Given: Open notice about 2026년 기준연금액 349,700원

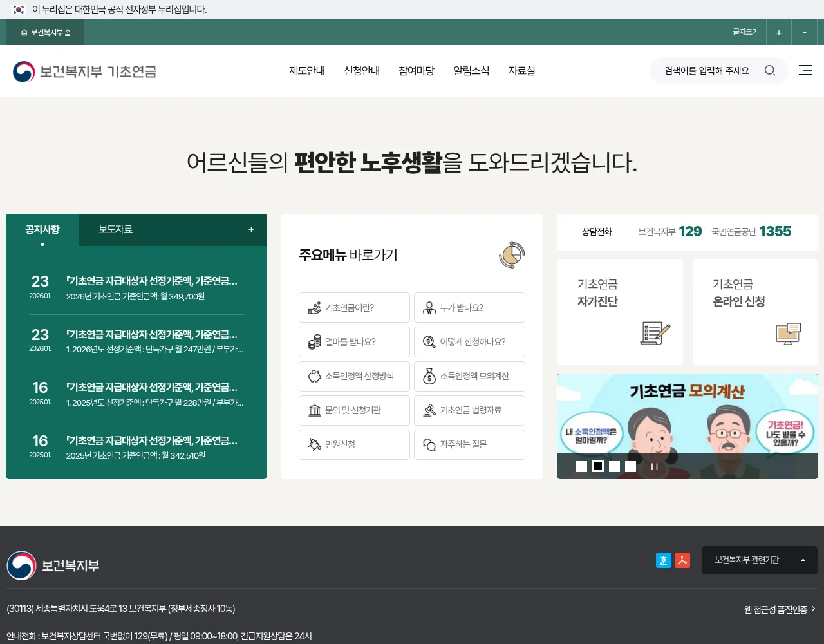Looking at the screenshot, I should (x=136, y=288).
